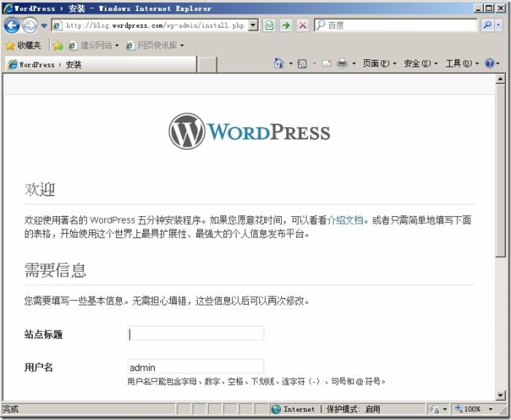
Task: Click the vertical scrollbar down arrow
Action: click(500, 395)
